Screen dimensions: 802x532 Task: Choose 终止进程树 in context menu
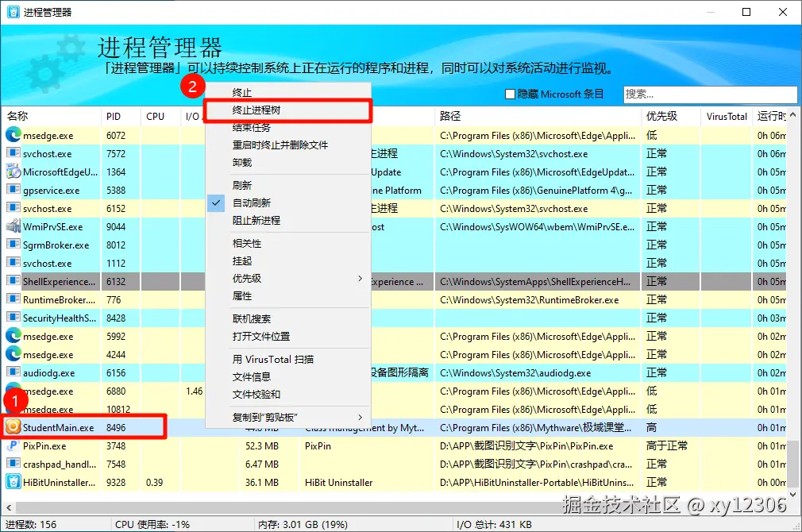coord(288,110)
